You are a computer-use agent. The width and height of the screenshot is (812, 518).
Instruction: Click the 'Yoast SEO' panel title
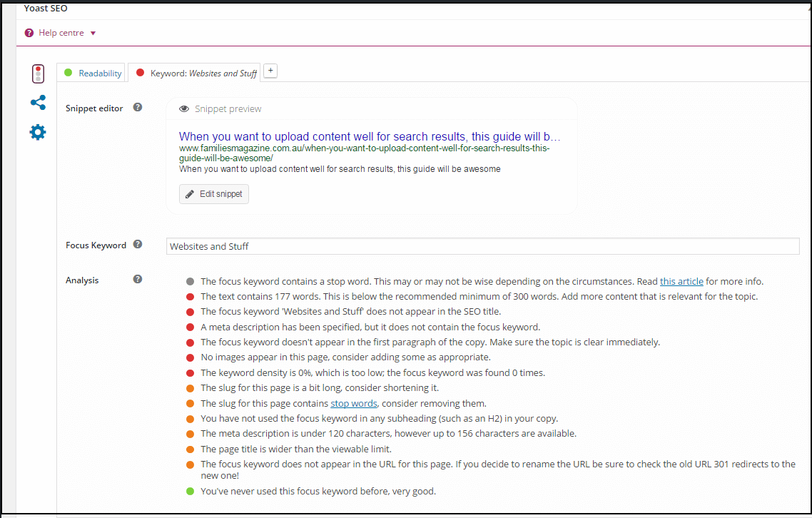click(46, 9)
